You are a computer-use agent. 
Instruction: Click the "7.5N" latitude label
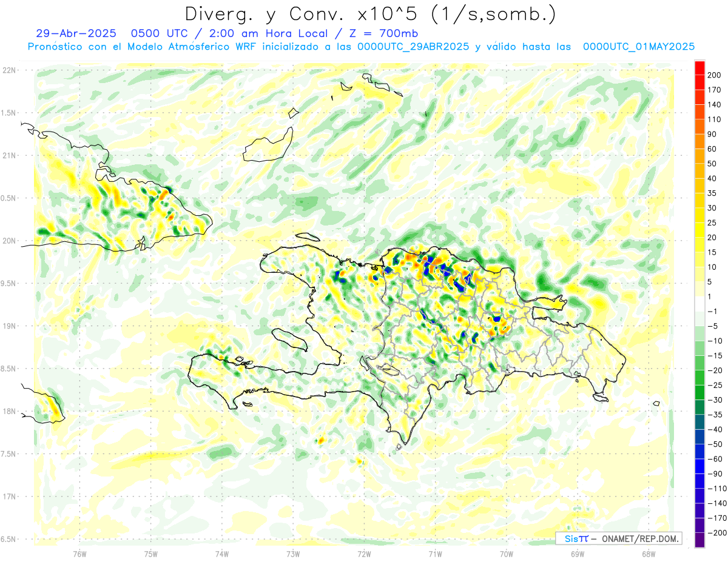pyautogui.click(x=9, y=454)
